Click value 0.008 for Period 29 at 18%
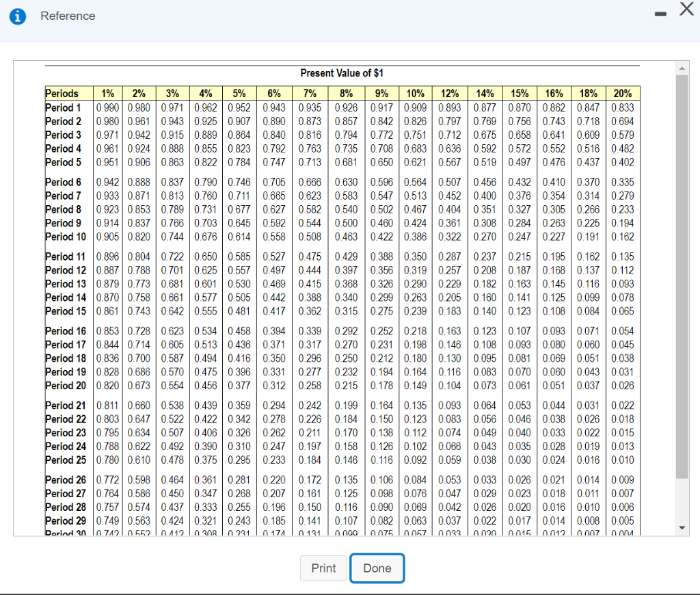This screenshot has height=595, width=700. tap(589, 521)
